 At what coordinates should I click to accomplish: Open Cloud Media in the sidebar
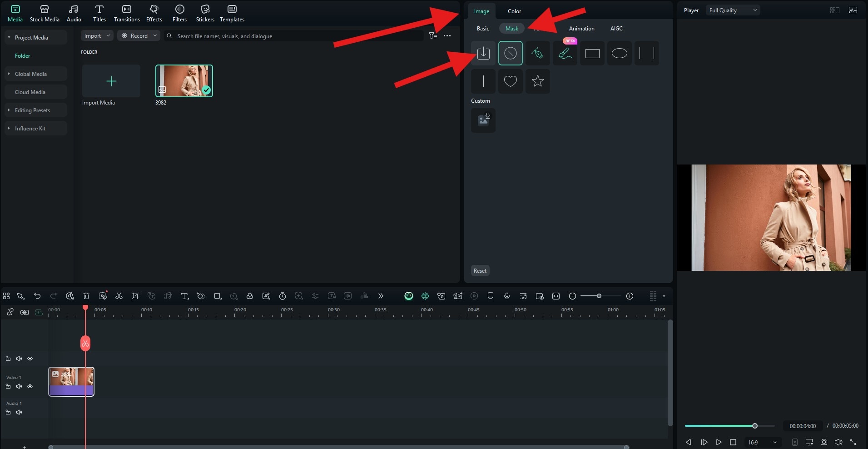(x=36, y=92)
